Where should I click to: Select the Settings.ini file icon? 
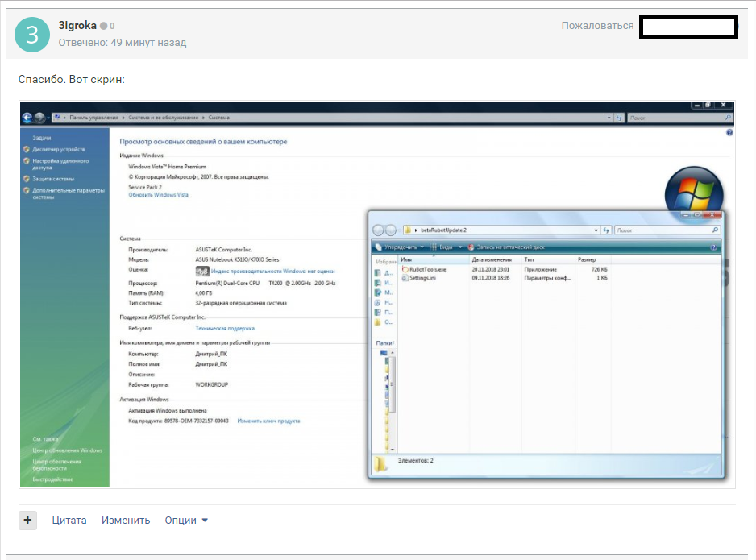point(405,278)
